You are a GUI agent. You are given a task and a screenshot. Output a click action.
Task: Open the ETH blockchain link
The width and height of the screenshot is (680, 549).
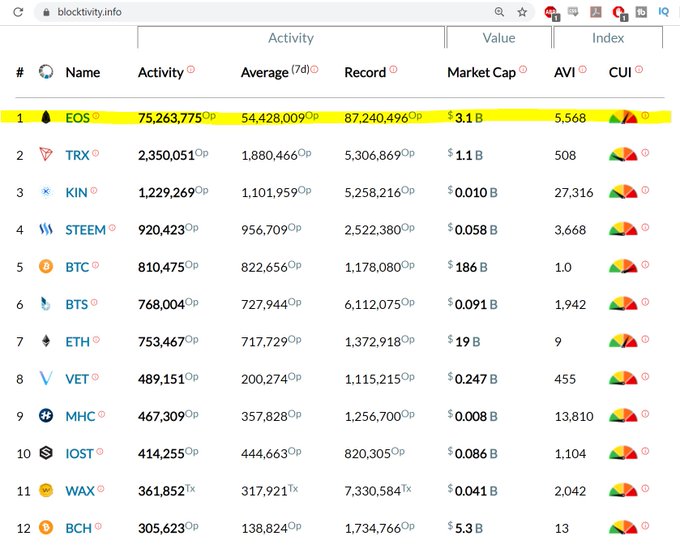point(78,342)
